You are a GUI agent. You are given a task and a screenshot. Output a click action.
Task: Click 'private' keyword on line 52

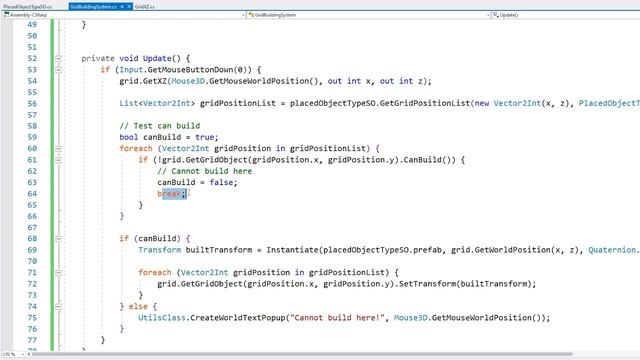98,58
